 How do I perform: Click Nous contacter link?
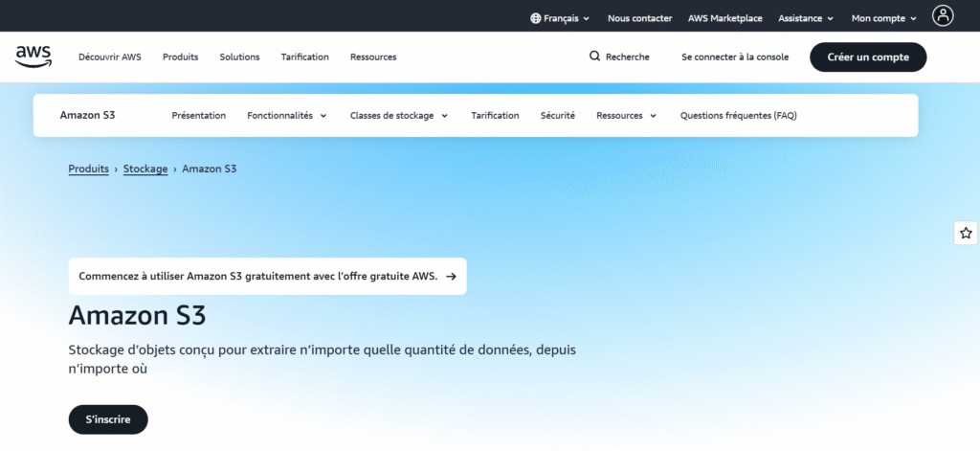click(x=640, y=19)
